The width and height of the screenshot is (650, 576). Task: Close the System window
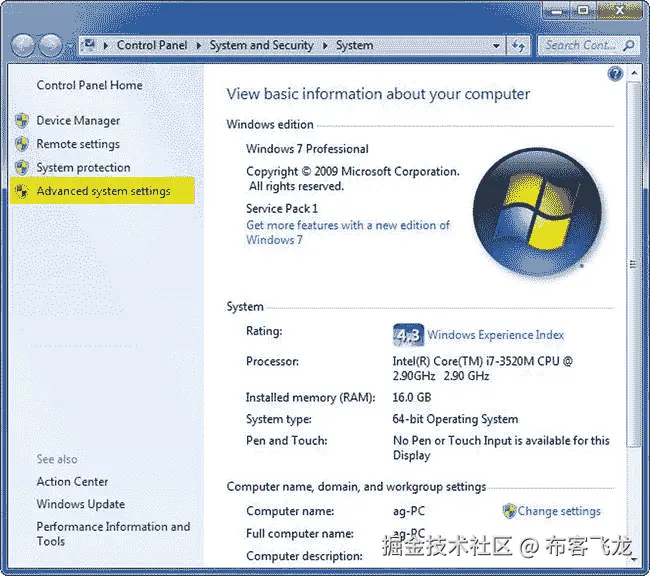tap(620, 10)
